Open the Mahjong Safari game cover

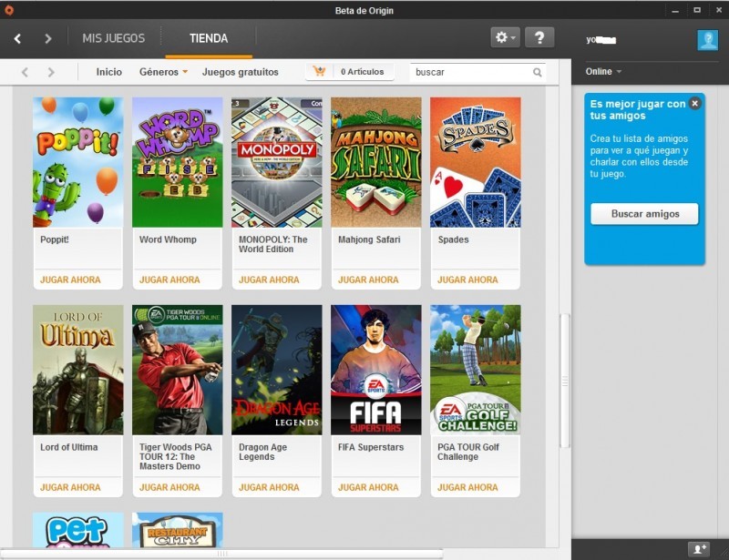(x=376, y=162)
